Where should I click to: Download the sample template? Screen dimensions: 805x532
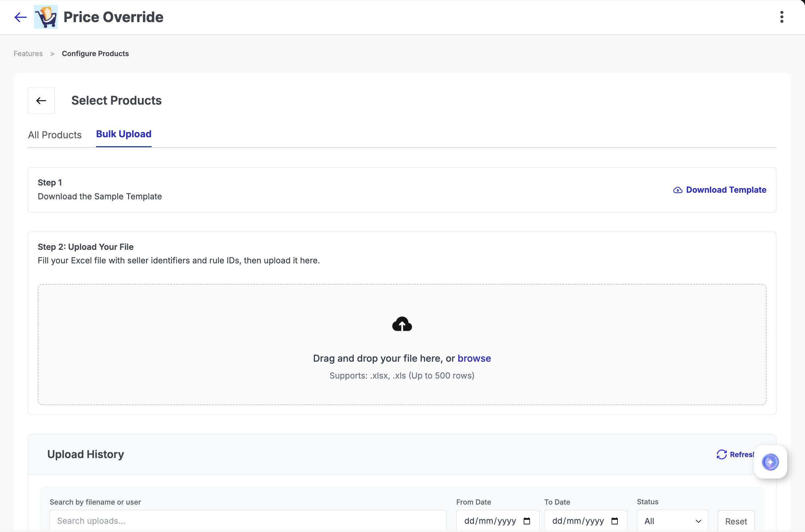(x=719, y=190)
